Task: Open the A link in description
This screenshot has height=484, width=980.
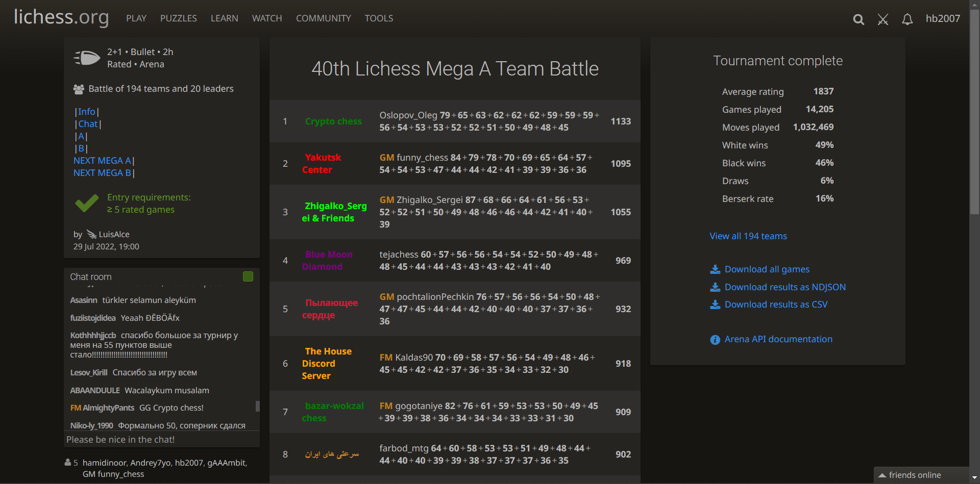Action: pyautogui.click(x=81, y=136)
